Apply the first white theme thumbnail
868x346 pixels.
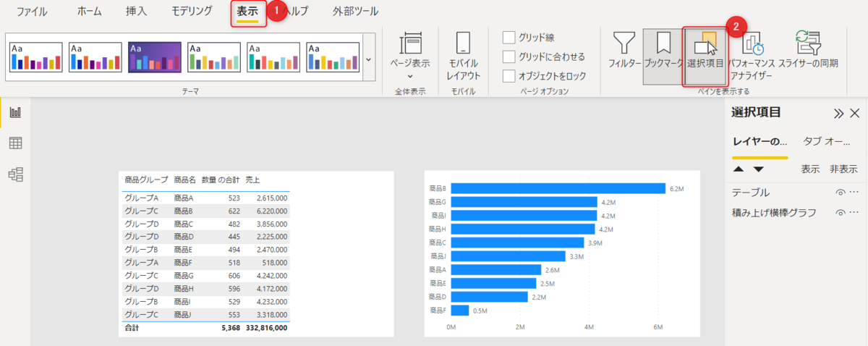point(36,57)
